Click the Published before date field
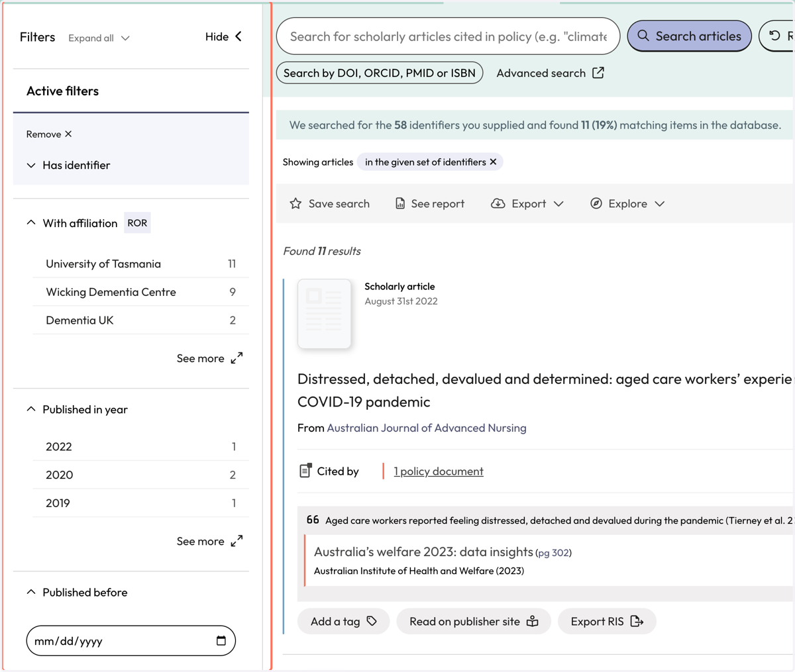The width and height of the screenshot is (795, 672). tap(131, 641)
